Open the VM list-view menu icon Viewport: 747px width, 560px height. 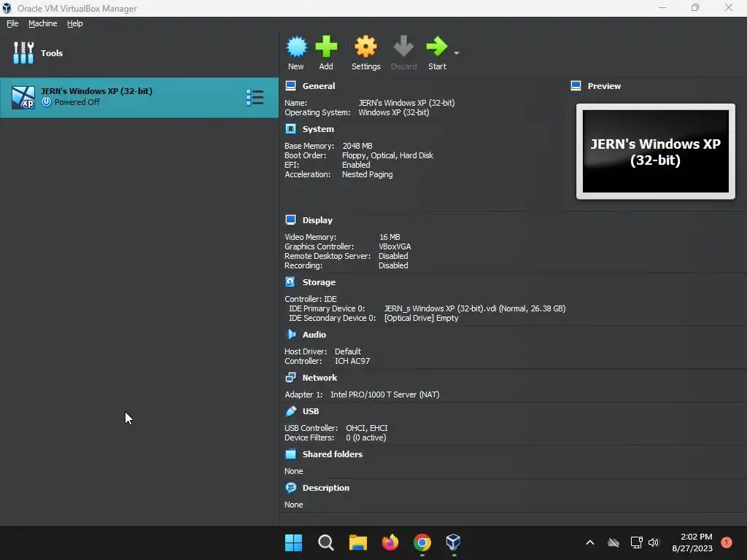click(x=255, y=97)
